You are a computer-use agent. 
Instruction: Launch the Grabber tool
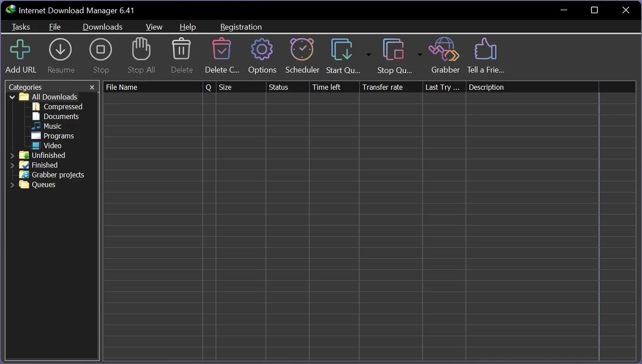[x=445, y=50]
